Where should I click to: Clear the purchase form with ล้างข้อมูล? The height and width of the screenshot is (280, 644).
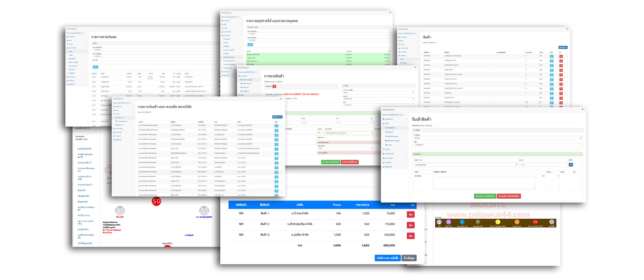[409, 258]
